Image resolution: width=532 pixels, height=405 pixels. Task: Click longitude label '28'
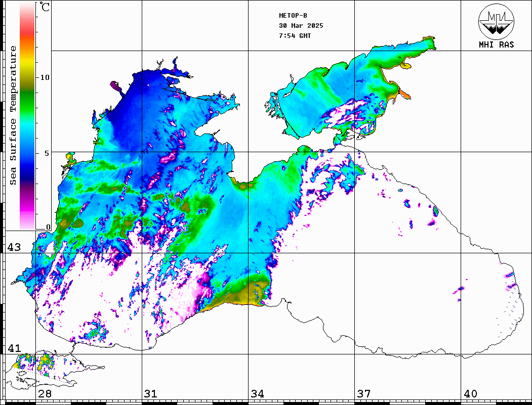click(45, 394)
